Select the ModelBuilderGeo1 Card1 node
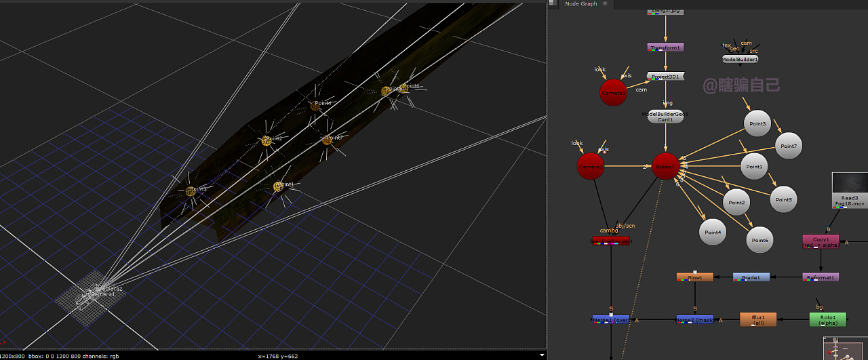The height and width of the screenshot is (360, 868). coord(665,117)
